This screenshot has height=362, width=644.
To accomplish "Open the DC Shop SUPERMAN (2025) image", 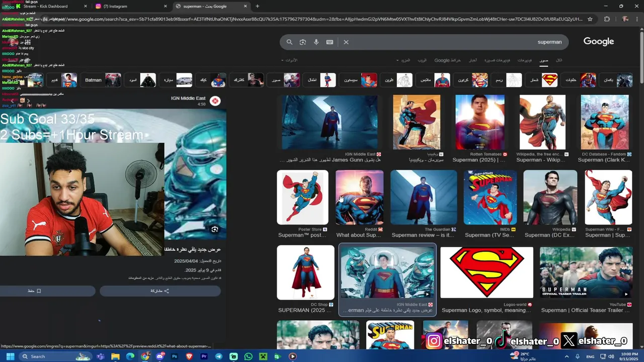I will (305, 272).
